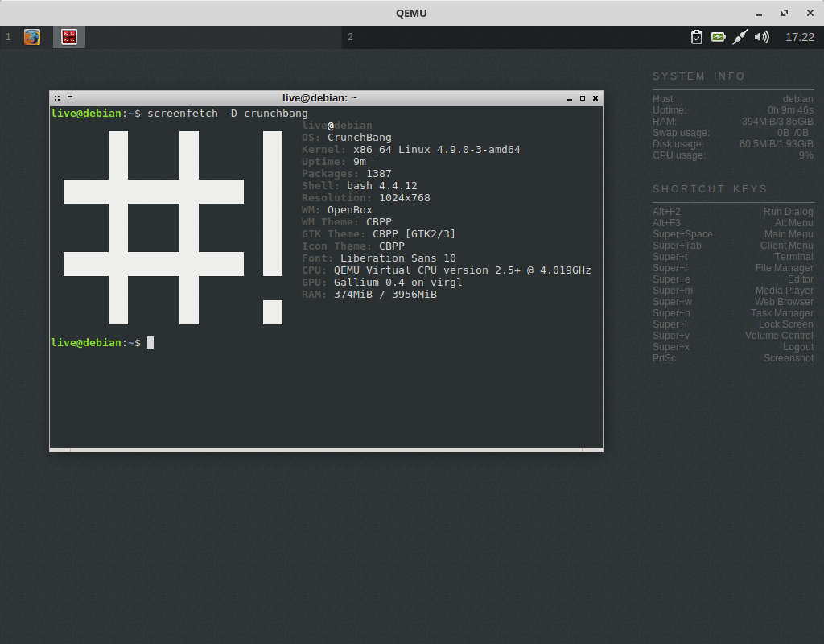The image size is (824, 644).
Task: Click the "SYSTEM INFO" desktop heading
Action: click(x=699, y=76)
